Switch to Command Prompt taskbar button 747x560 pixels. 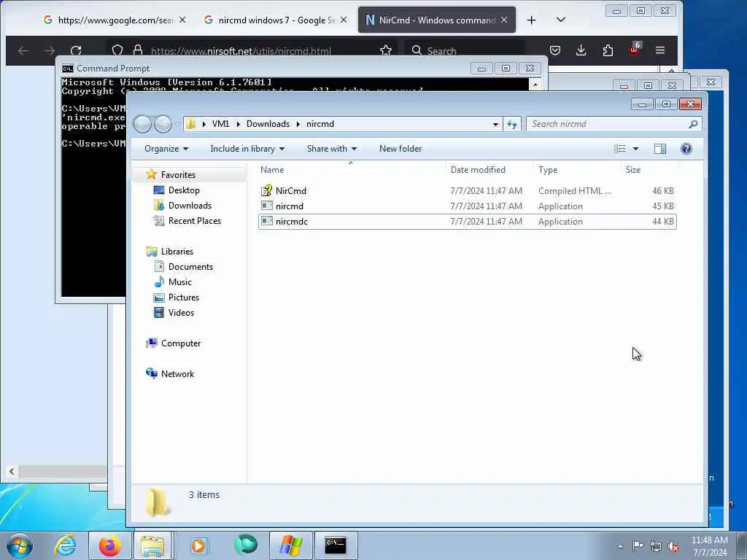click(x=336, y=545)
